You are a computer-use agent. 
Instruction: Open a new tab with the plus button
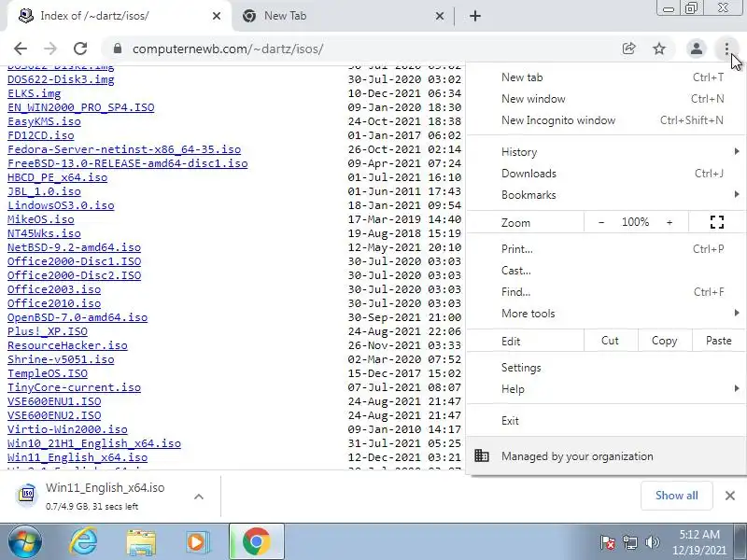(475, 16)
